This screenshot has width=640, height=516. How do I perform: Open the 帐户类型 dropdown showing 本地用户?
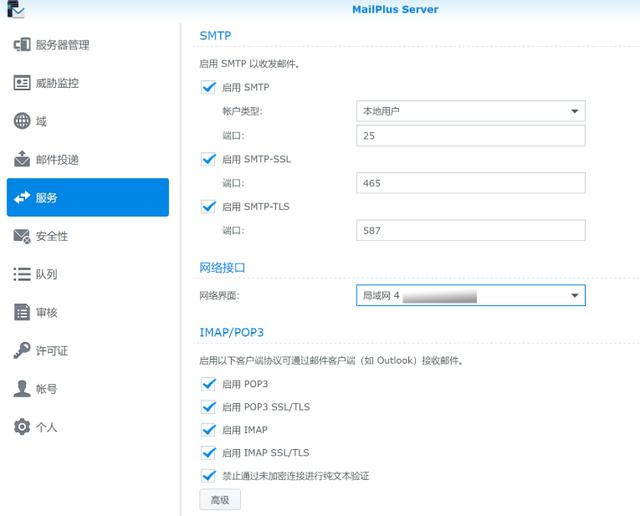[471, 111]
